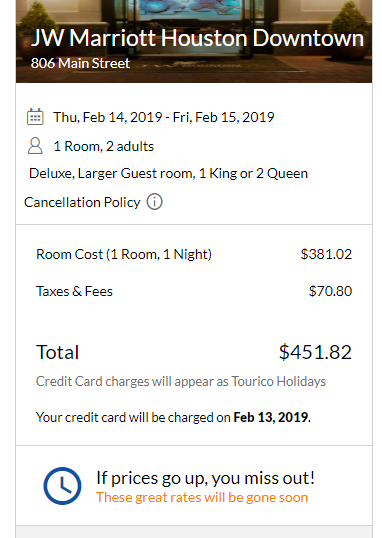Click the $70.80 taxes amount
Screen dimensions: 382x538
point(330,291)
